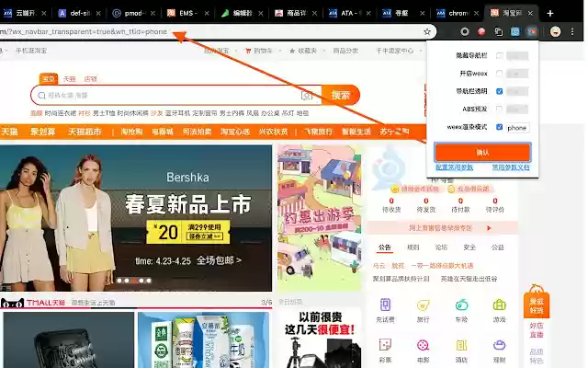
Task: Click the 搜索 search button
Action: pyautogui.click(x=341, y=96)
